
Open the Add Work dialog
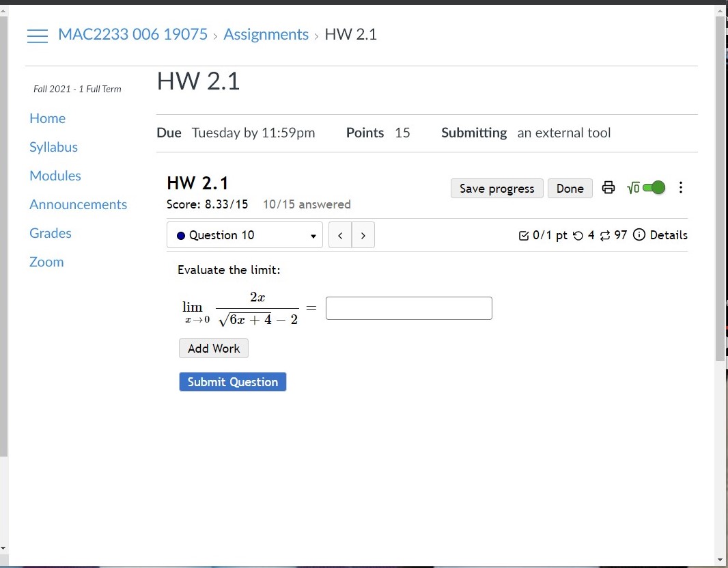(x=213, y=348)
